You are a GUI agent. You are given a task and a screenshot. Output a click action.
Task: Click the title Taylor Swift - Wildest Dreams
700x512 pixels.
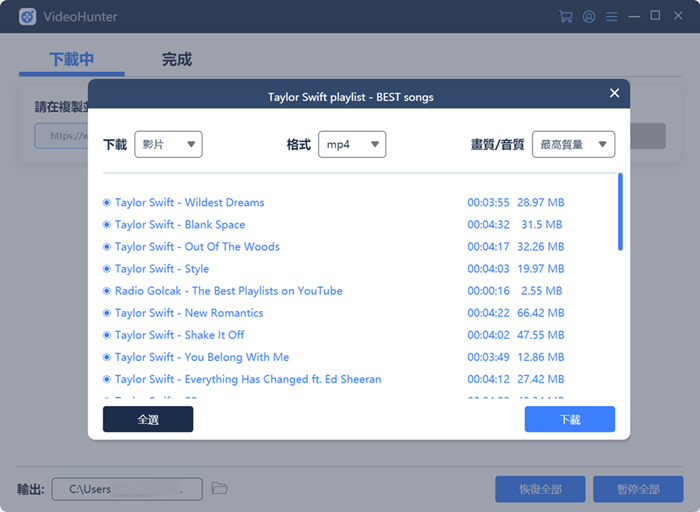(189, 203)
